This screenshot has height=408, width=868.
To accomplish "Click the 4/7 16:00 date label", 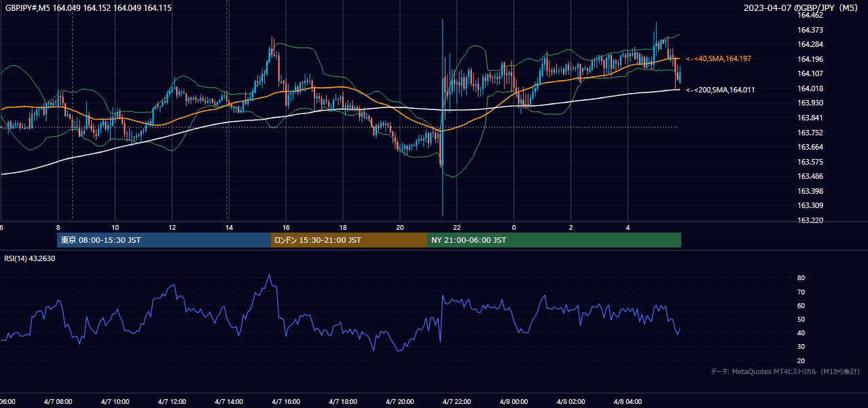I will point(285,402).
